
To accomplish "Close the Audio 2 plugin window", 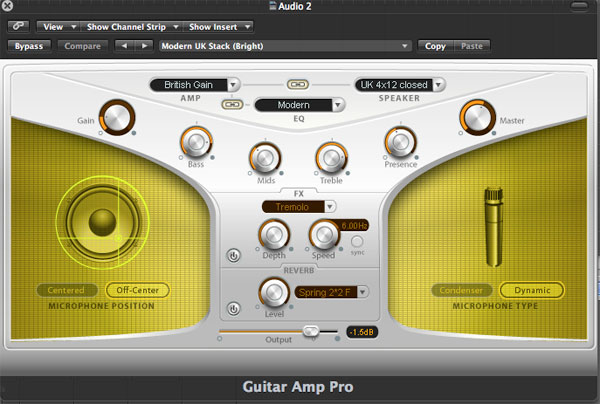I will tap(7, 6).
